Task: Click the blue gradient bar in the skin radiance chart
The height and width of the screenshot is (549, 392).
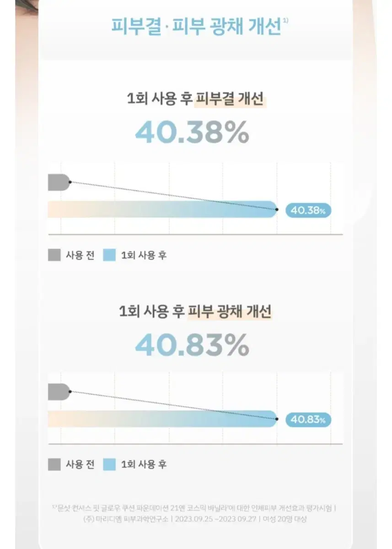Action: [162, 419]
